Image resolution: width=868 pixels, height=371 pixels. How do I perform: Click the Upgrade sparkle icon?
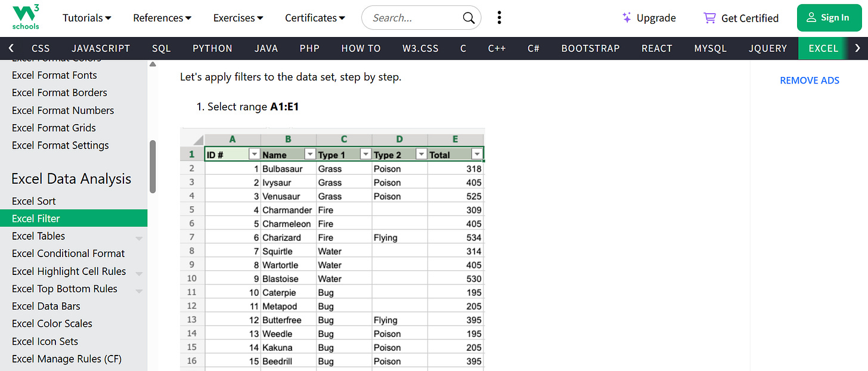(x=627, y=18)
